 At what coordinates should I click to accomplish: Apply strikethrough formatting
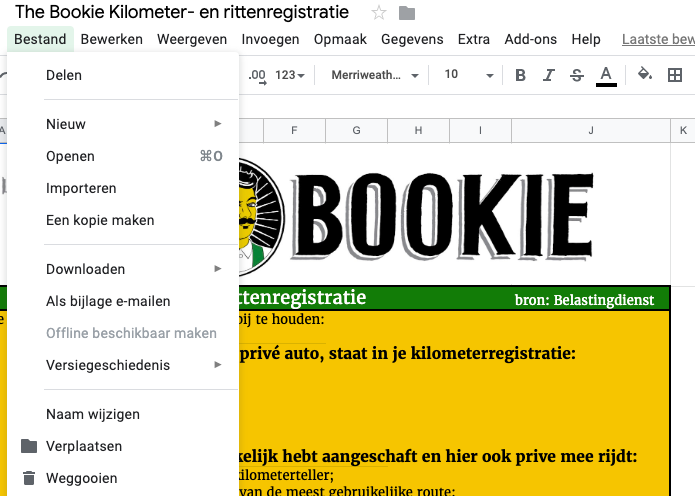(x=577, y=75)
